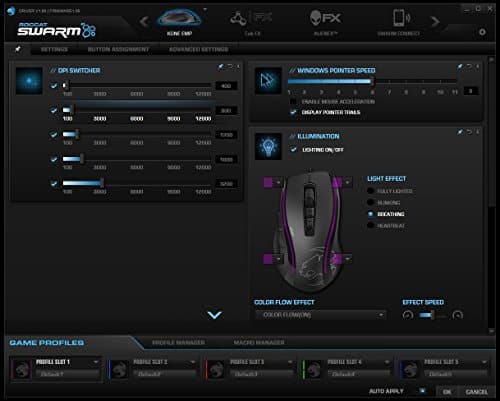Open the Swarm Connect phone icon
The image size is (500, 401).
coord(401,18)
